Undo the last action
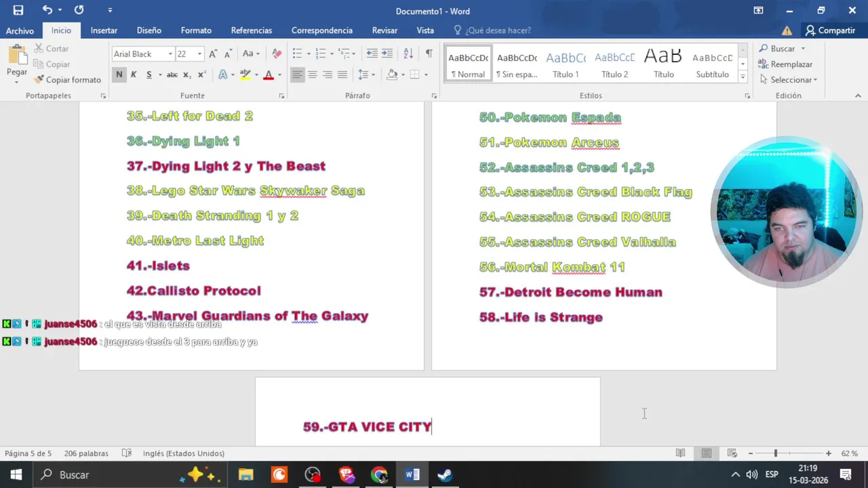Image resolution: width=868 pixels, height=488 pixels. pyautogui.click(x=47, y=10)
